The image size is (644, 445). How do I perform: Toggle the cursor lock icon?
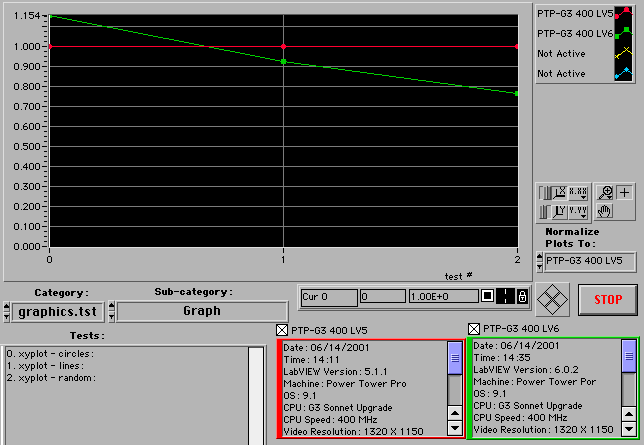point(522,297)
